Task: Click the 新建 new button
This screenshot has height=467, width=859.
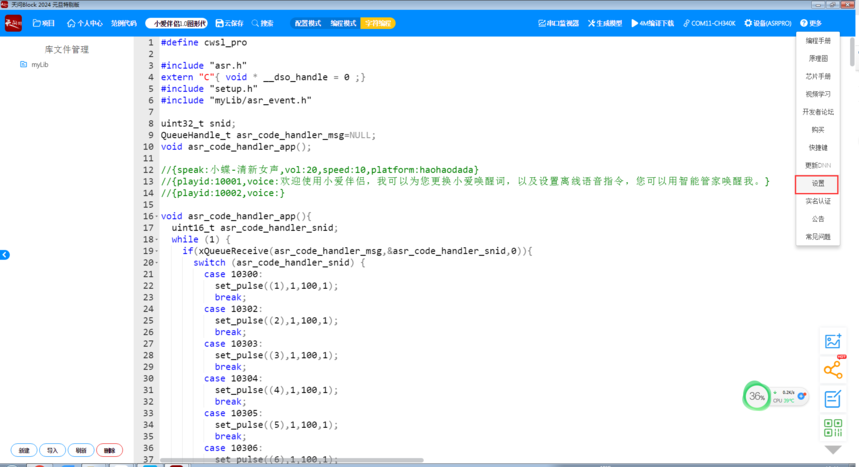Action: [x=24, y=451]
